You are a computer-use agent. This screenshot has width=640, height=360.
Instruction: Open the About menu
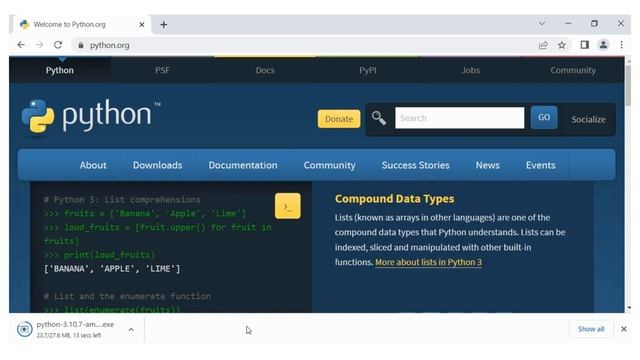93,165
